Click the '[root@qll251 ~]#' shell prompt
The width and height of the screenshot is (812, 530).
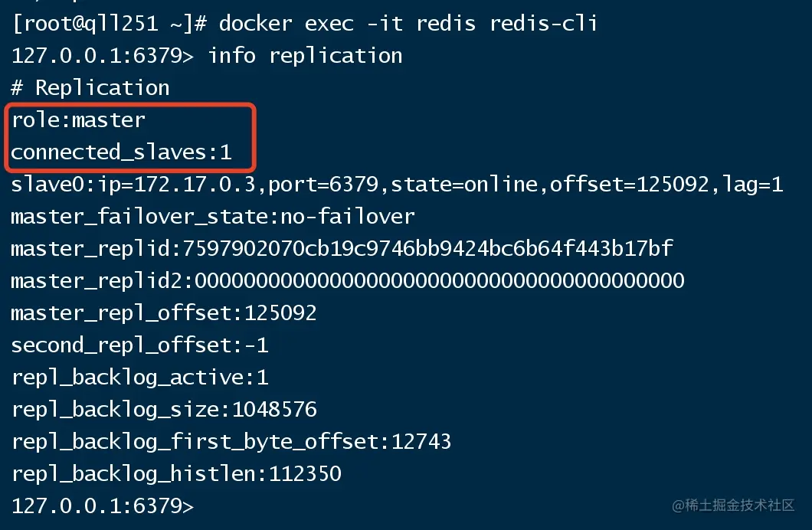[109, 24]
